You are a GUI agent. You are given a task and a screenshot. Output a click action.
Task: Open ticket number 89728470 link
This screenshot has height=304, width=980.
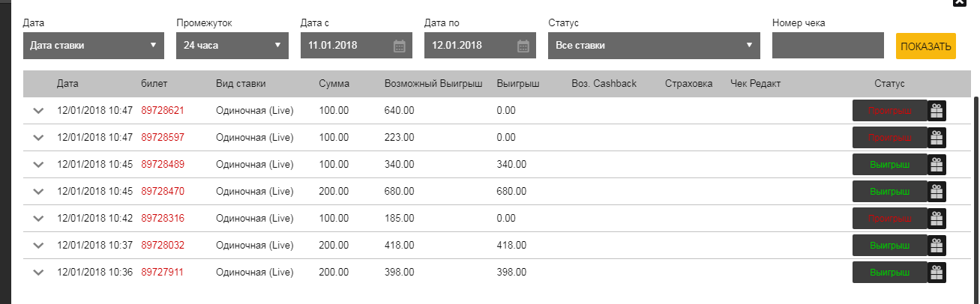pos(163,192)
